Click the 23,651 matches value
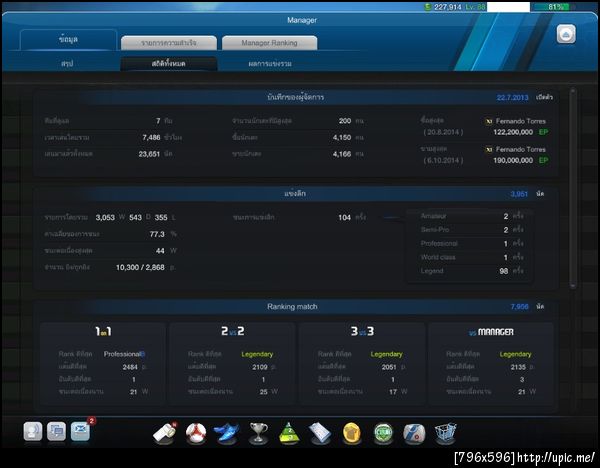This screenshot has width=600, height=468. click(x=149, y=154)
